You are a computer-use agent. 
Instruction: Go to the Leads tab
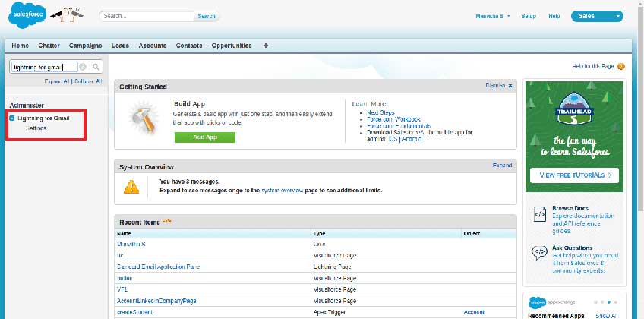point(120,46)
